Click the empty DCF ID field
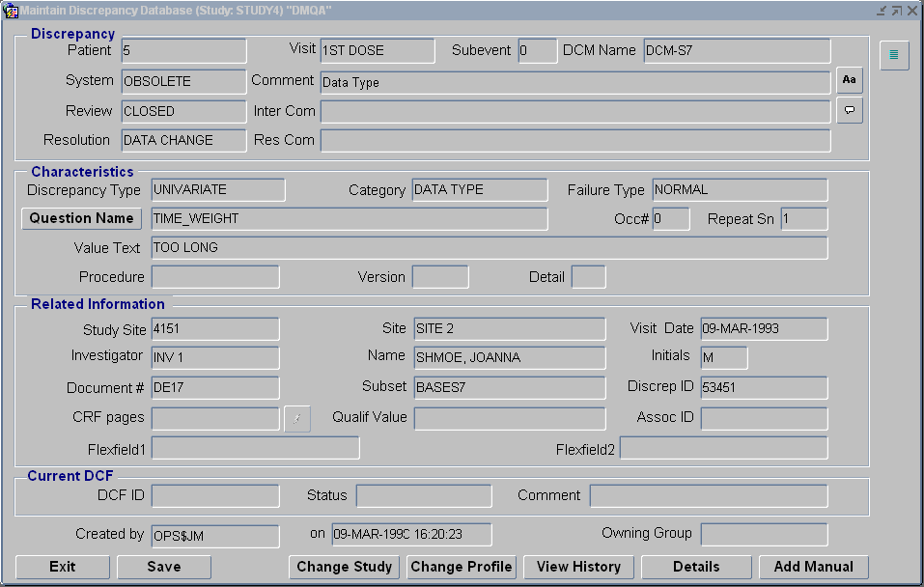This screenshot has height=587, width=924. click(x=214, y=495)
